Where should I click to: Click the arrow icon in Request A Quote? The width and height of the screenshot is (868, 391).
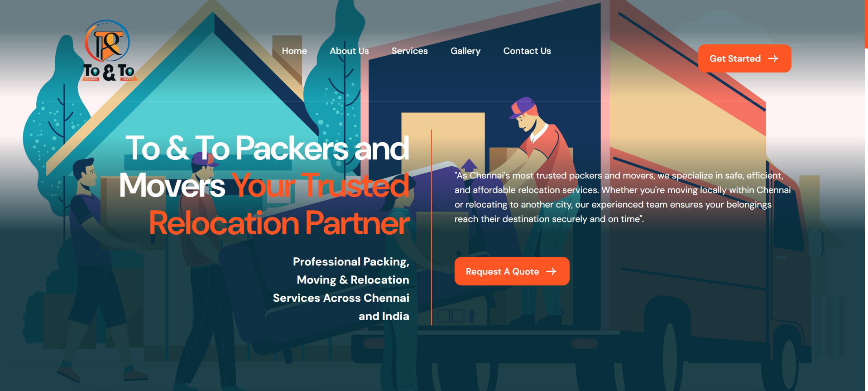[x=551, y=271]
